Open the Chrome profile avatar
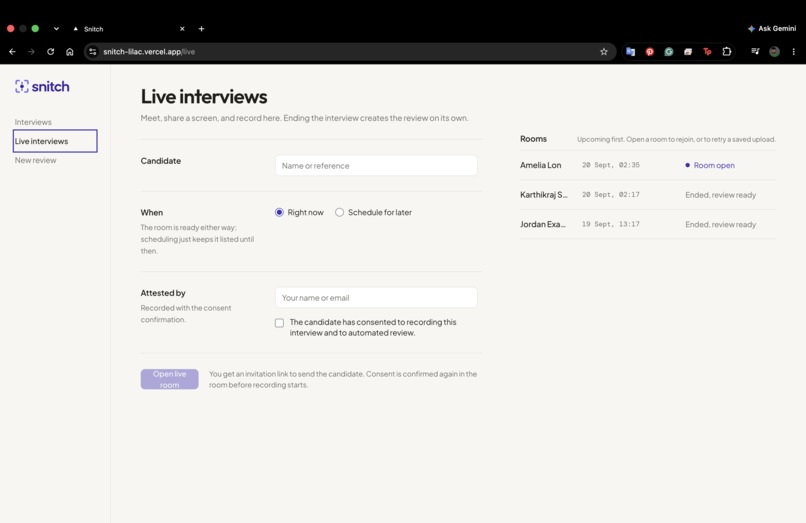The height and width of the screenshot is (523, 806). pos(774,51)
